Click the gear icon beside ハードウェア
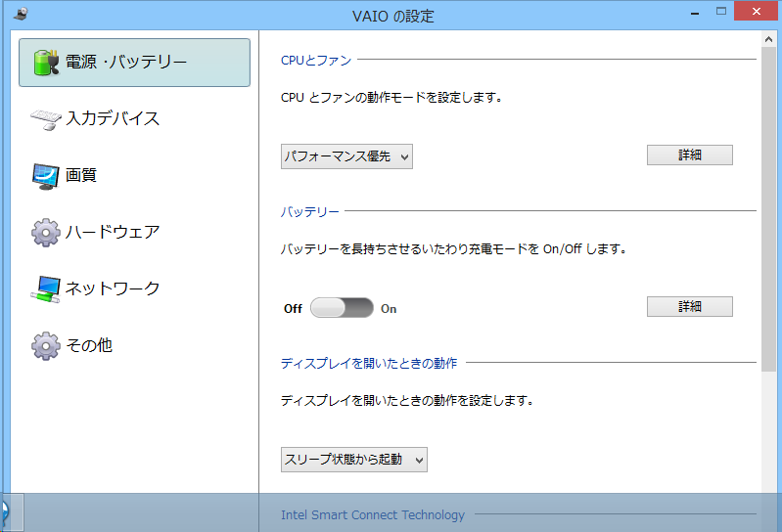 point(46,233)
